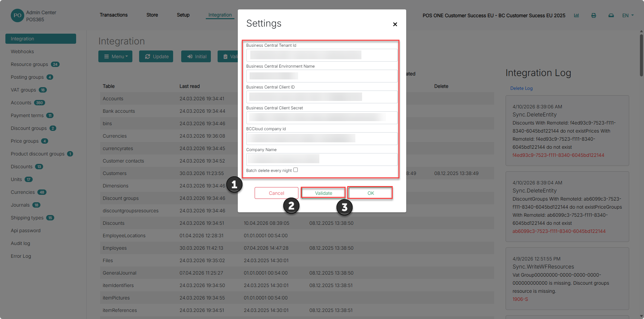Open Store menu
The image size is (644, 319).
click(152, 15)
